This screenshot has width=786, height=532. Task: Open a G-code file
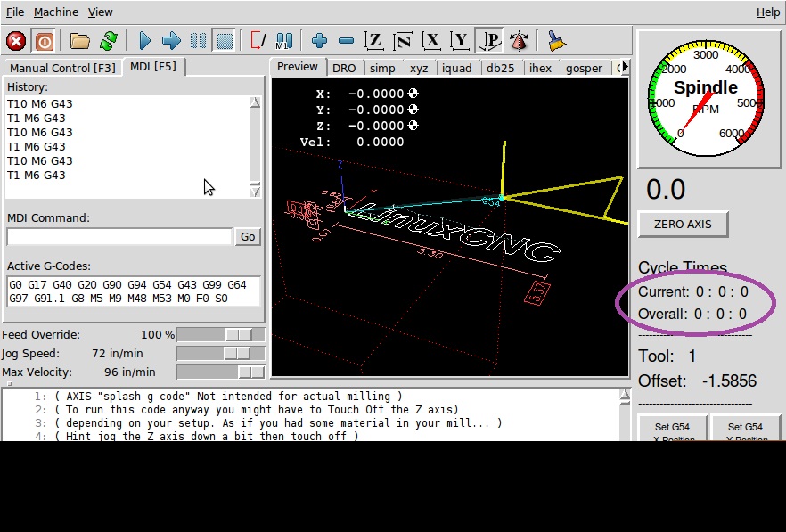[x=79, y=41]
